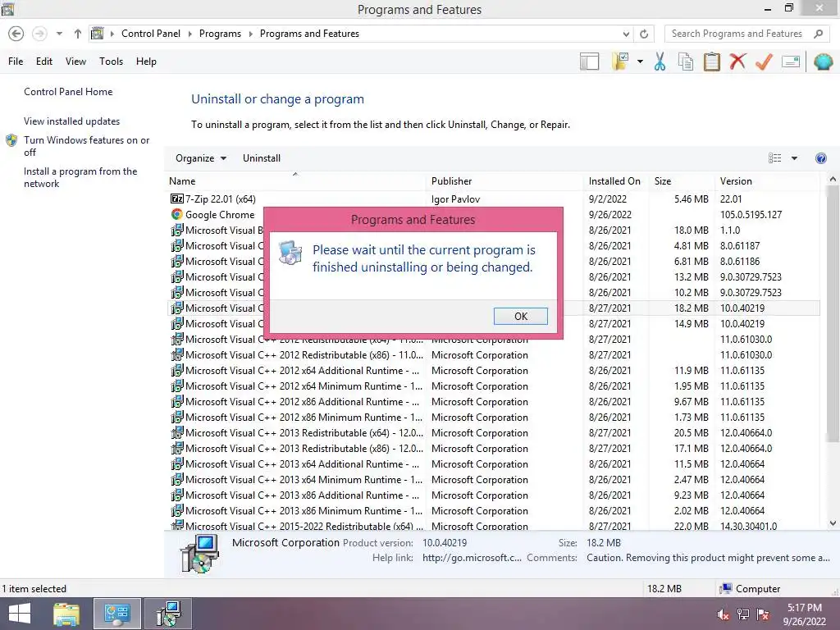Screen dimensions: 840x630
Task: Sort by the Size column header
Action: point(680,181)
